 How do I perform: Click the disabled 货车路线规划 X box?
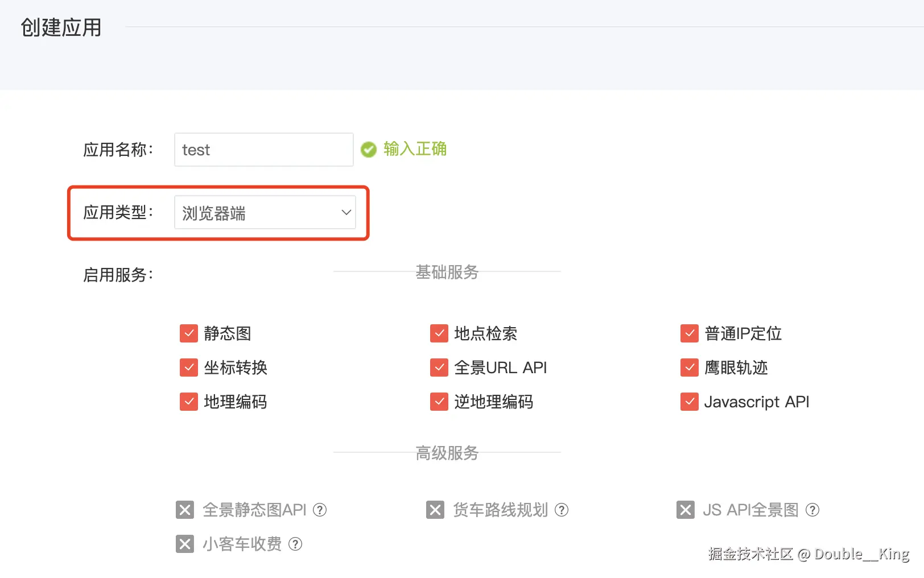coord(435,510)
